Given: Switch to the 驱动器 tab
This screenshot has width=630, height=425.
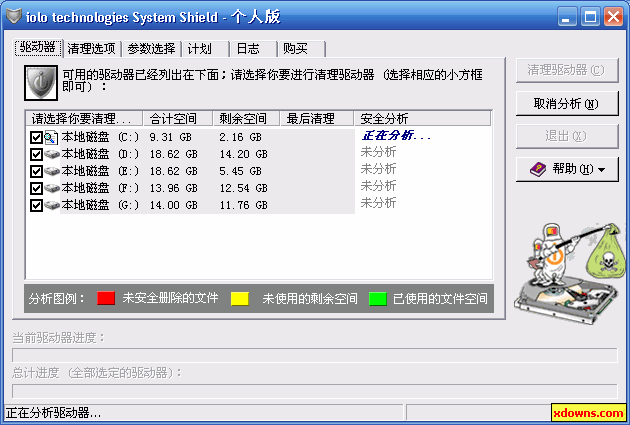Looking at the screenshot, I should (x=38, y=48).
